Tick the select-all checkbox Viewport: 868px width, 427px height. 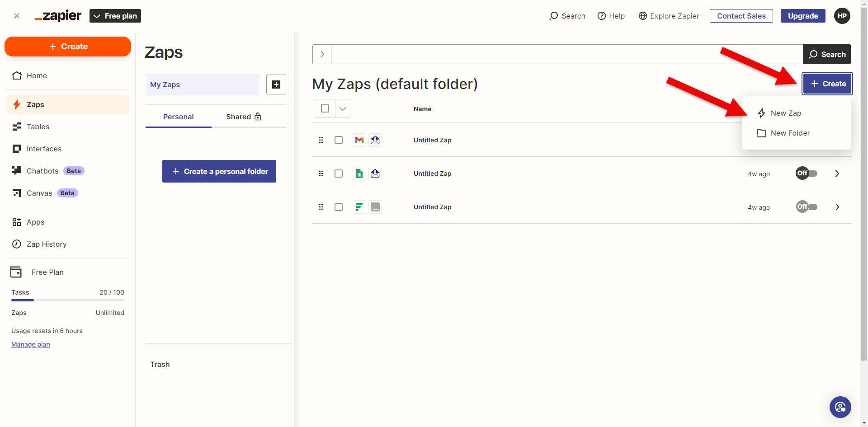(325, 108)
